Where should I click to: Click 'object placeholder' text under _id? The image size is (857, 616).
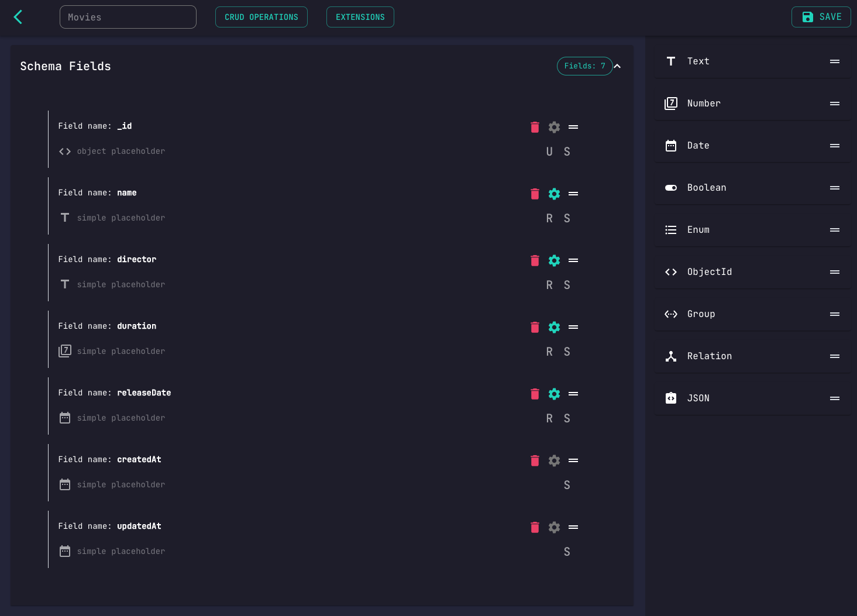tap(121, 152)
